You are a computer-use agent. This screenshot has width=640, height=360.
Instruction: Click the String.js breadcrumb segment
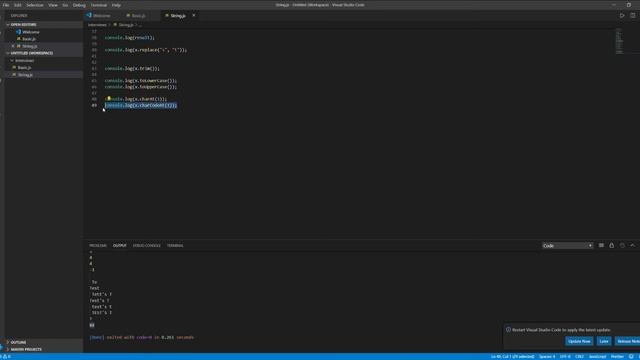pyautogui.click(x=126, y=25)
